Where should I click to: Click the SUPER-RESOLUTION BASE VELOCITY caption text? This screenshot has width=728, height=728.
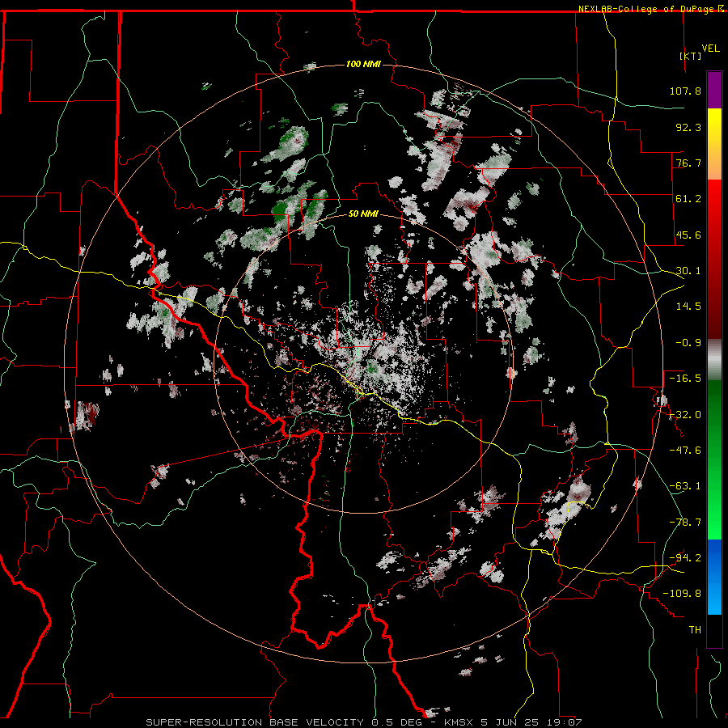click(255, 722)
